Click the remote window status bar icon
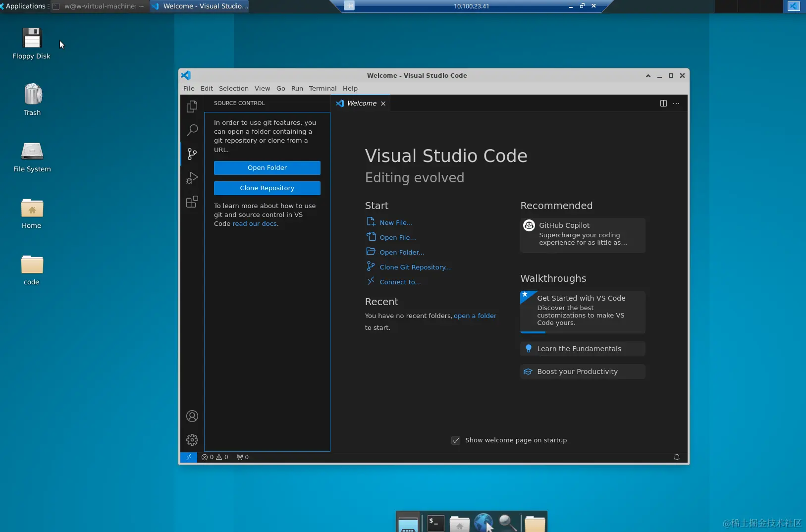 [189, 457]
